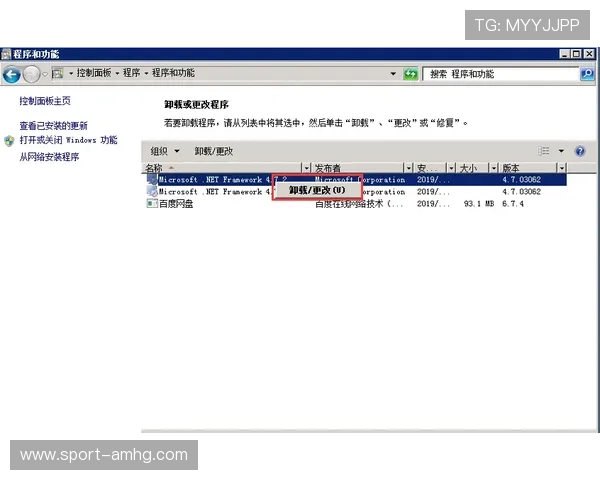Sort by the 安... install date column header
Screen dimensions: 600x480
(x=430, y=168)
